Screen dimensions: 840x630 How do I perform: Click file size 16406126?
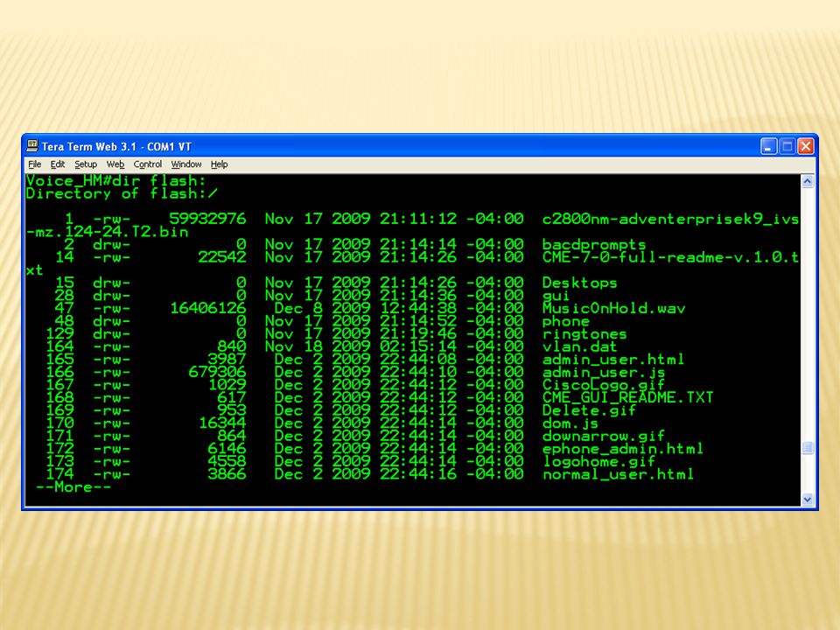(208, 309)
